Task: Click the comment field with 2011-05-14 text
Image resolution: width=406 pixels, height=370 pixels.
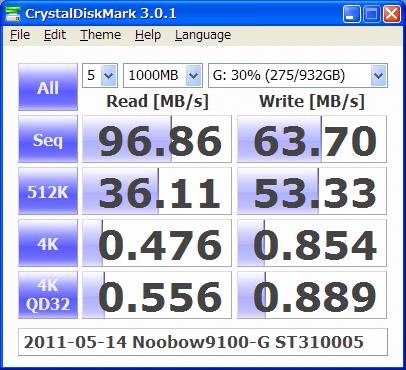Action: [x=203, y=342]
